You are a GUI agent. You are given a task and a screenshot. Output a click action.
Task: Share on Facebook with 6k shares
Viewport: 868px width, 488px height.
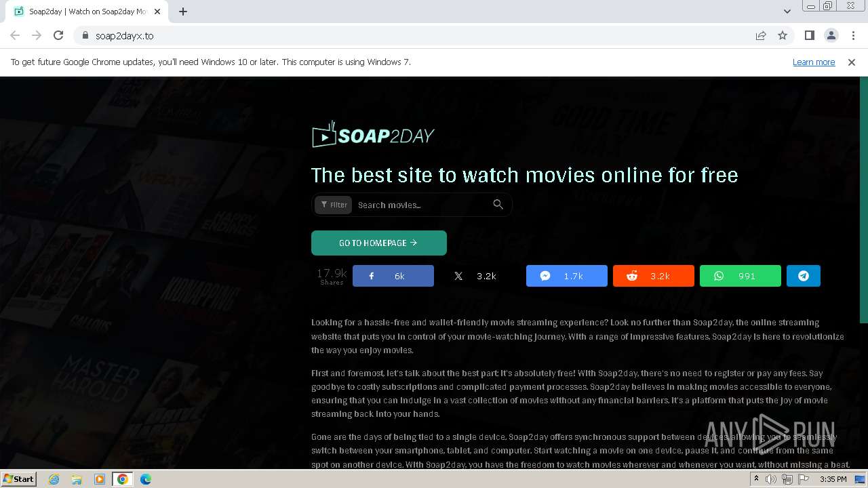tap(393, 276)
